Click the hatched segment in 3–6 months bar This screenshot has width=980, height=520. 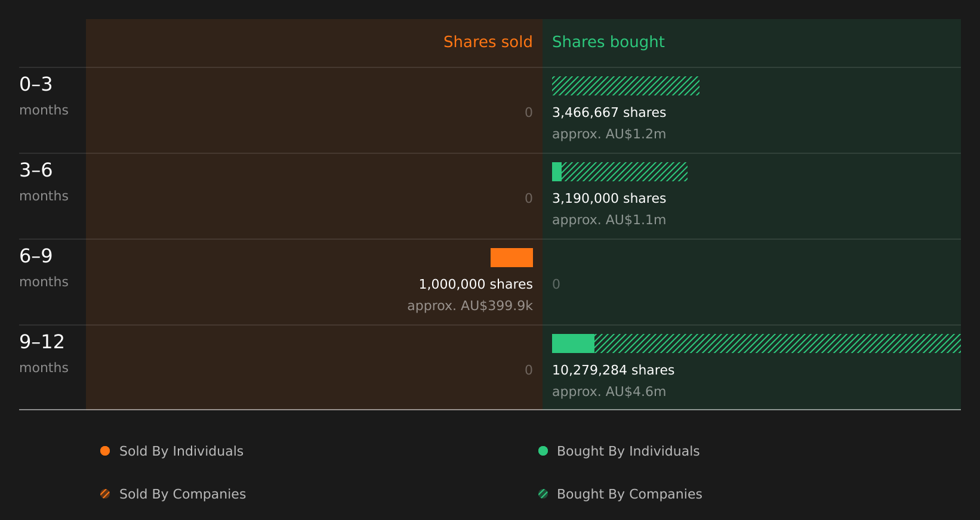(x=624, y=172)
